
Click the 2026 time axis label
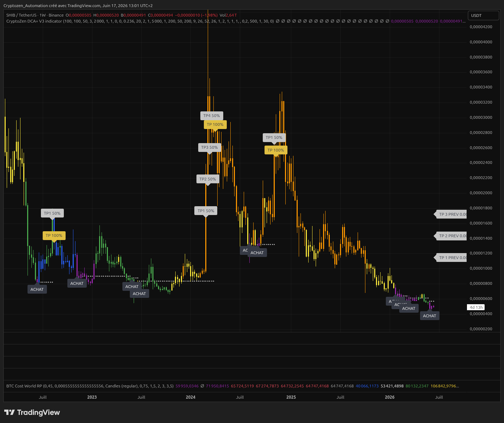[x=390, y=397]
